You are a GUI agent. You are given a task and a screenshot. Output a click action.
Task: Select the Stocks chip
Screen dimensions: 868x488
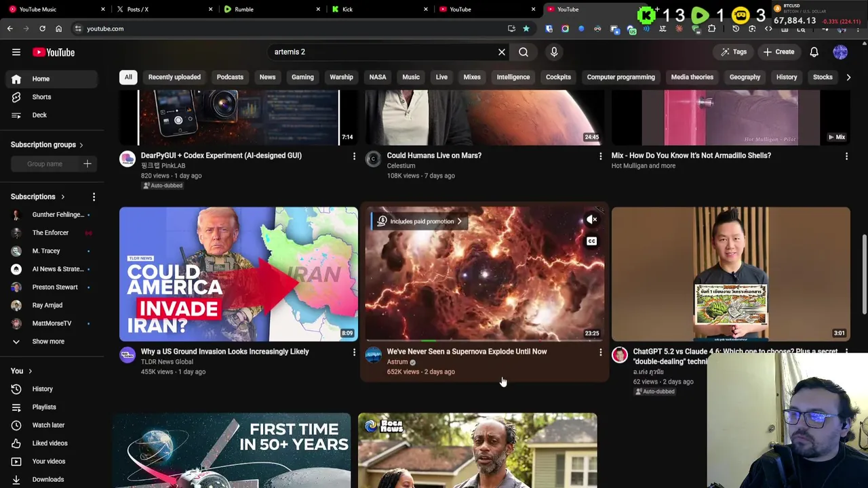click(x=823, y=77)
